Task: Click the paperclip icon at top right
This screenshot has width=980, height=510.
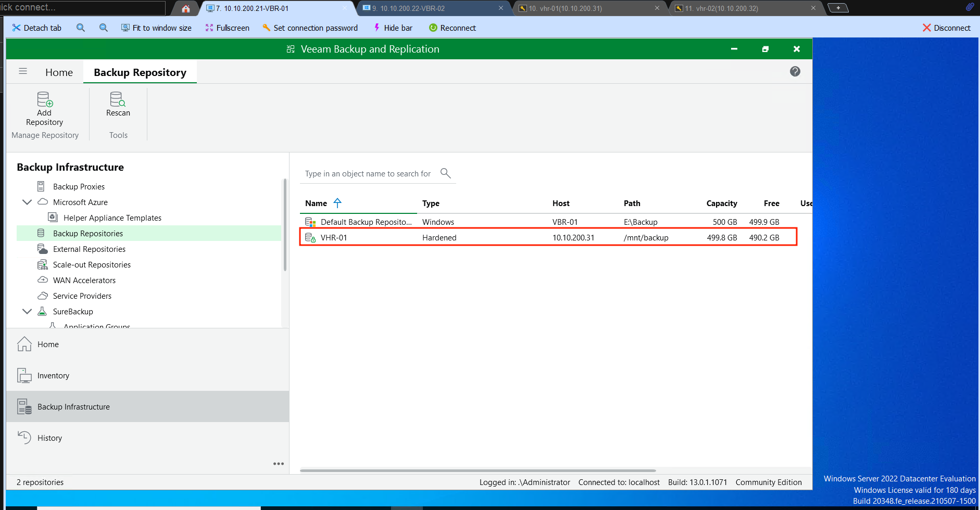Action: coord(970,7)
